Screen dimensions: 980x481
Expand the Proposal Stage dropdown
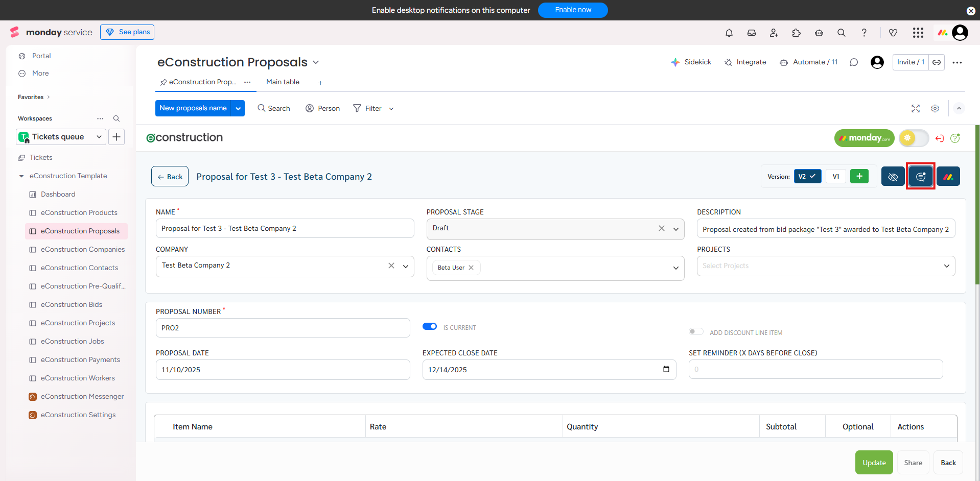[x=676, y=229]
